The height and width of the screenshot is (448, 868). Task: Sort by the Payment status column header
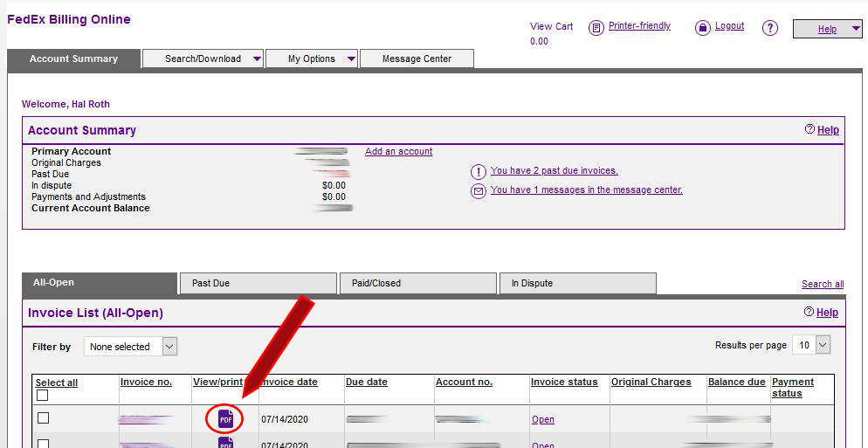(x=793, y=388)
